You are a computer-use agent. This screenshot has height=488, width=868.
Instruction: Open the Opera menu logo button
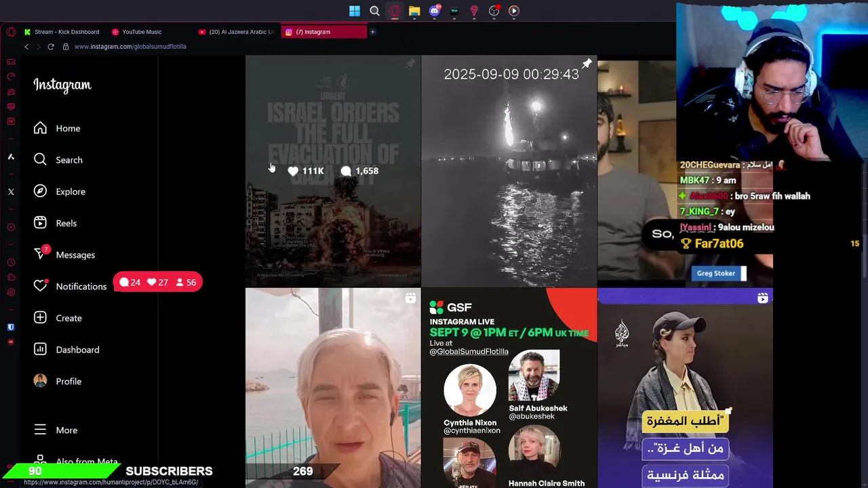(x=11, y=32)
